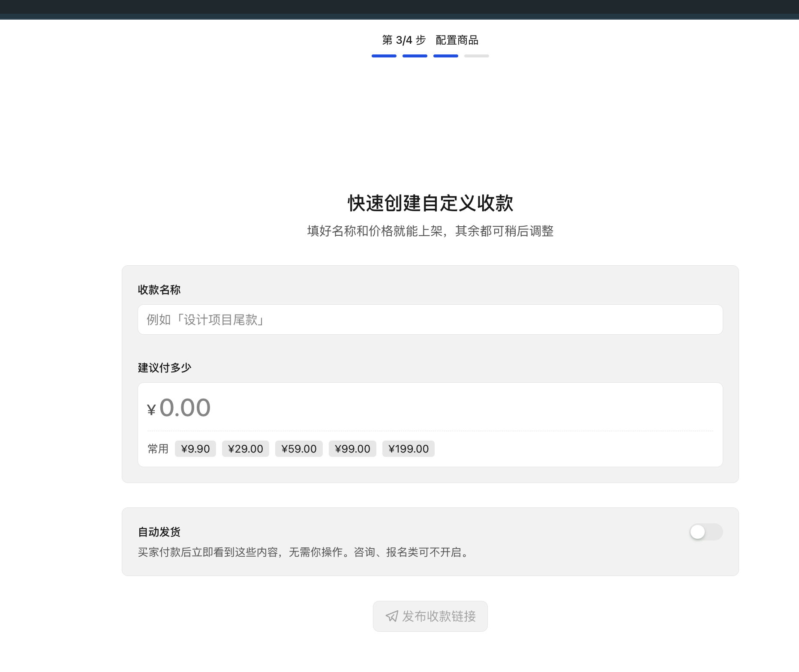
Task: Click the 填好名称和价格就能上架 subtitle
Action: pyautogui.click(x=430, y=231)
